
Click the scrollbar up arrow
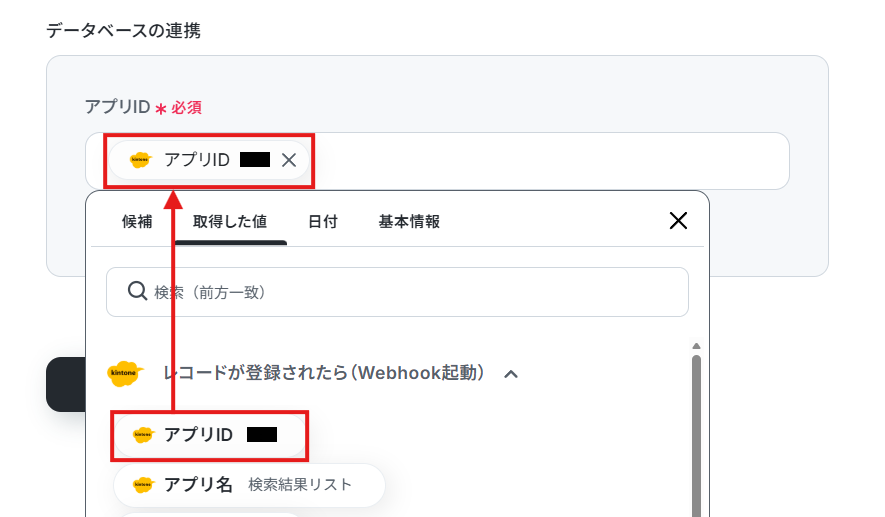pos(696,345)
